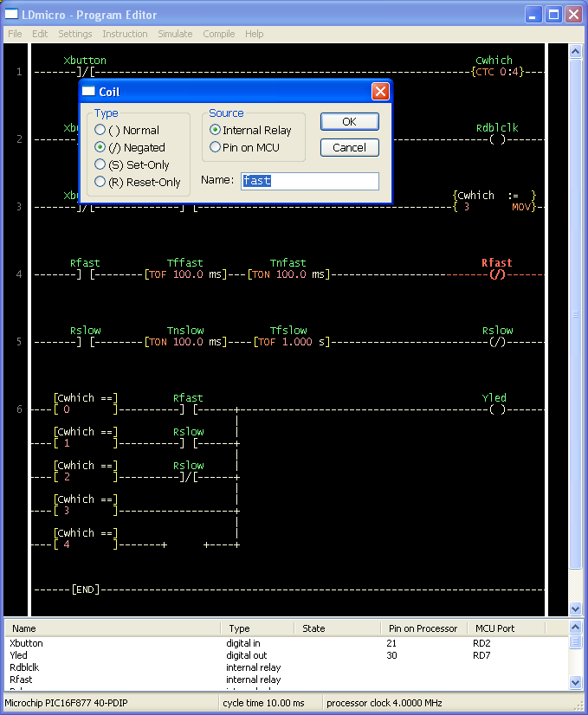This screenshot has width=588, height=715.
Task: Click Cancel in the Coil dialog
Action: [350, 148]
